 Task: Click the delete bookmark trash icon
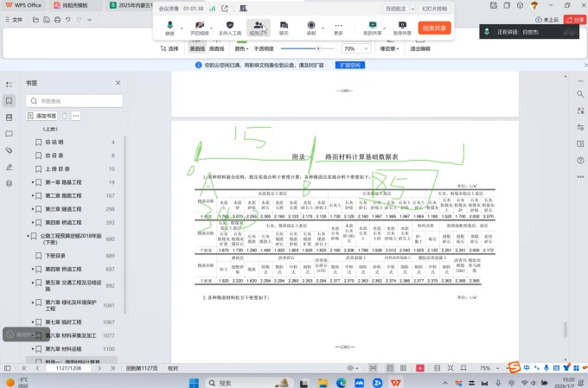pos(64,115)
